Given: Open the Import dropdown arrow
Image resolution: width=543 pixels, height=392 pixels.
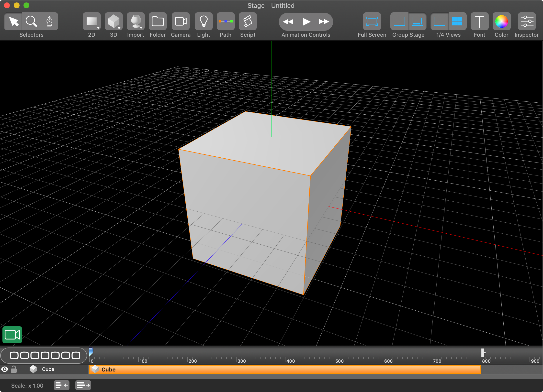Looking at the screenshot, I should point(141,28).
